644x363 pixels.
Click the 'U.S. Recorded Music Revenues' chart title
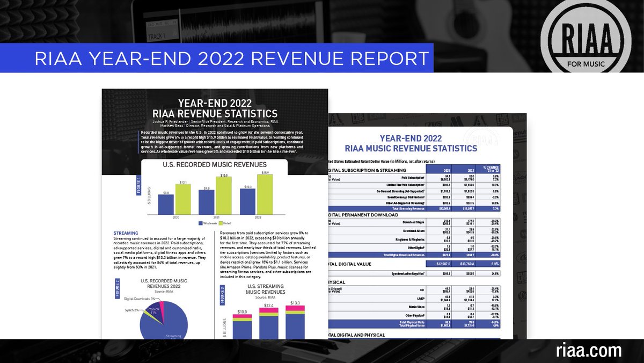click(214, 164)
